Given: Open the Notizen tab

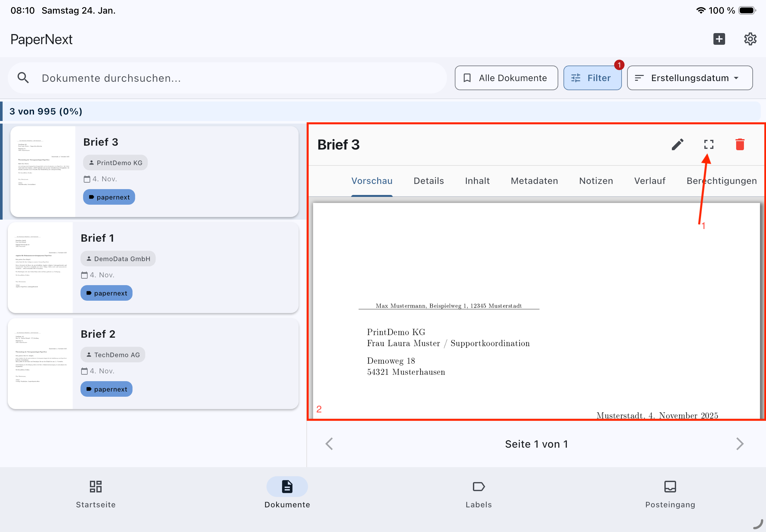Looking at the screenshot, I should click(596, 181).
